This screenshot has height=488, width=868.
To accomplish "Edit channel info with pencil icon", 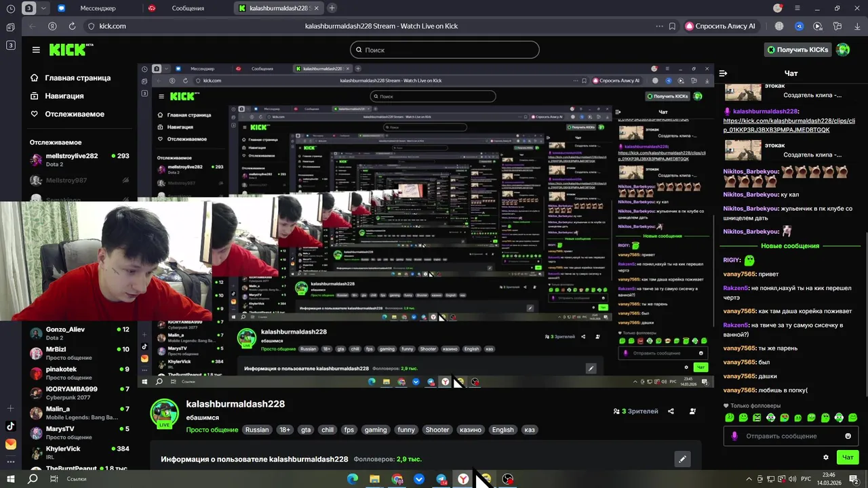I will tap(682, 459).
